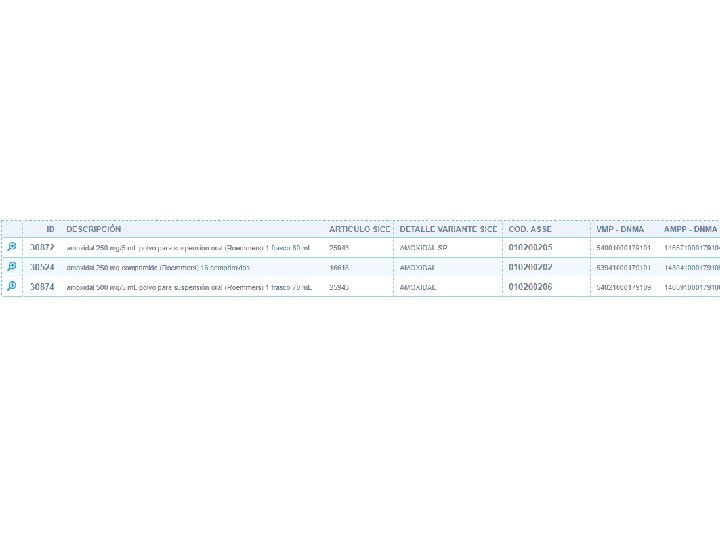This screenshot has height=540, width=720.
Task: Select COD. ASSE value 010200206
Action: 530,287
